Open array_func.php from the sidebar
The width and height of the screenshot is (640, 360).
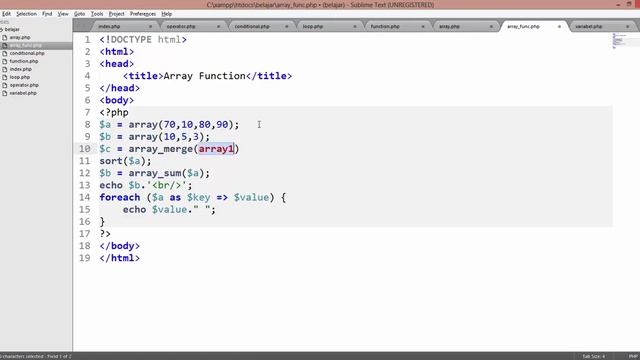[25, 45]
